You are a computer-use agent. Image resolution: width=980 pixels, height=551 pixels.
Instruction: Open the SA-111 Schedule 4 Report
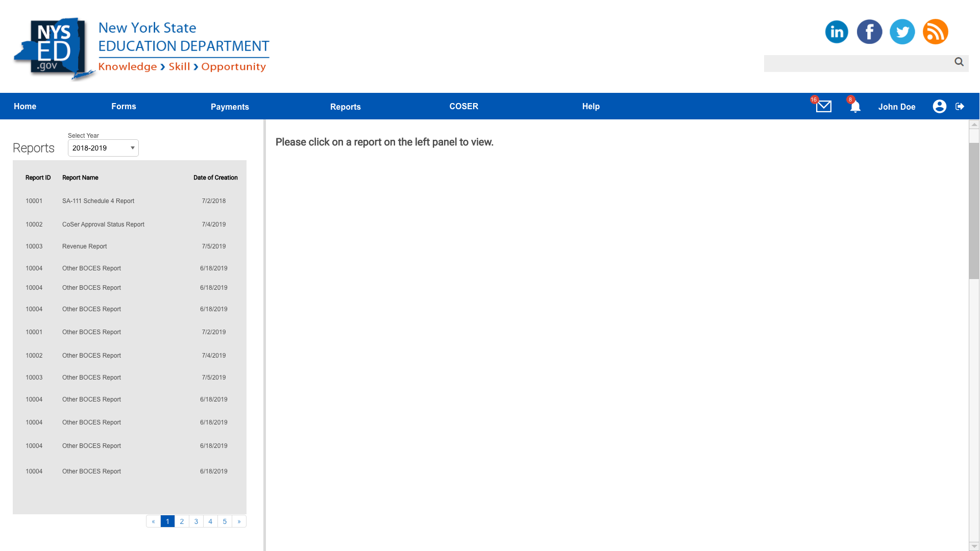point(98,201)
